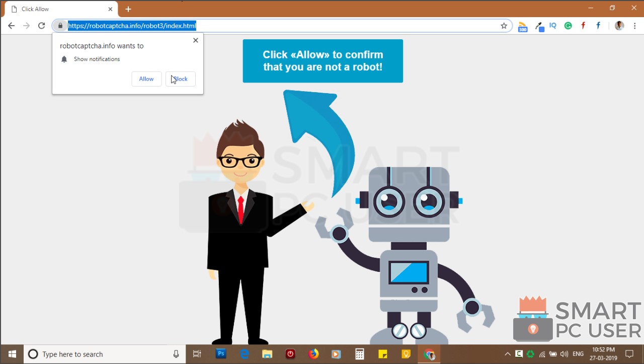Expand hidden icons in the system tray
This screenshot has width=644, height=364.
point(508,354)
